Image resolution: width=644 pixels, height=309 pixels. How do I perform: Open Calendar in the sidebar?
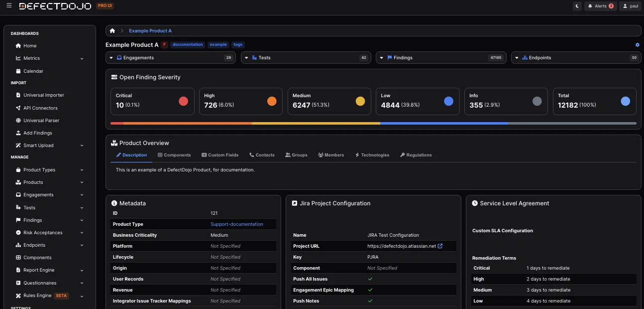click(33, 71)
